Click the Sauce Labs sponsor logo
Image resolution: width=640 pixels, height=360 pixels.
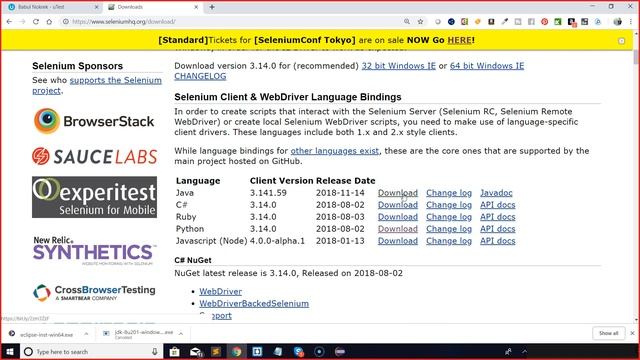(x=94, y=156)
